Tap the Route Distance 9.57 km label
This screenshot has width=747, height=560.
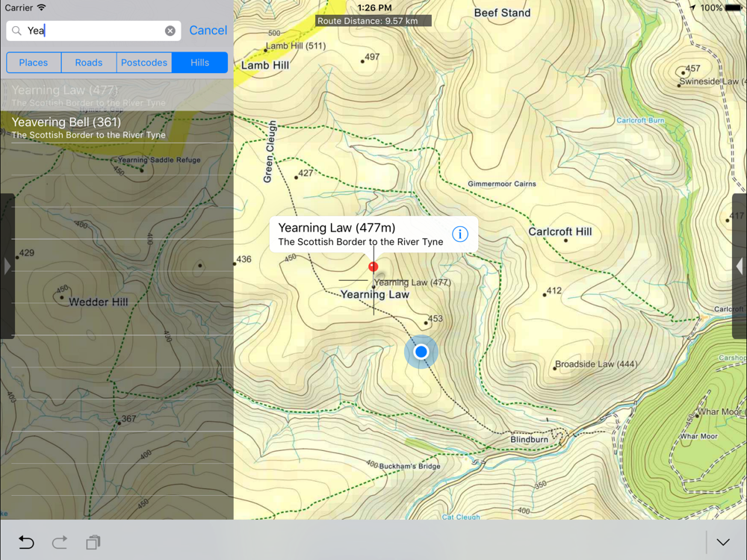[x=373, y=21]
